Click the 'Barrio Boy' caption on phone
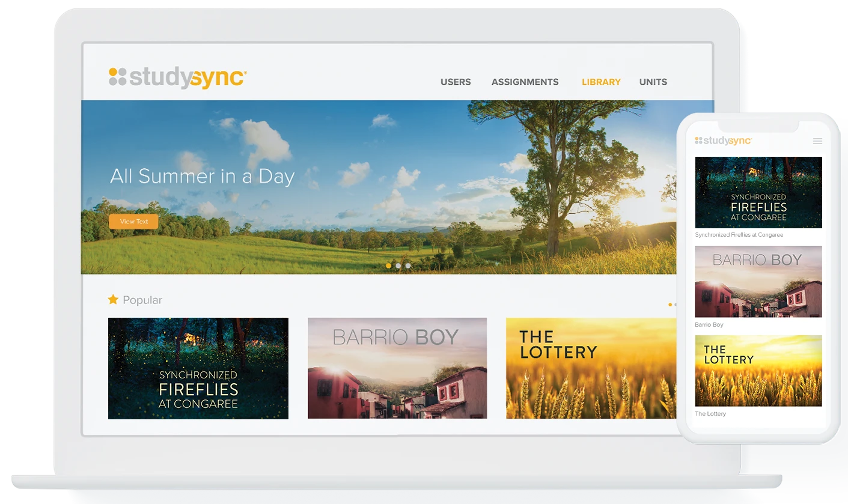 pyautogui.click(x=709, y=324)
